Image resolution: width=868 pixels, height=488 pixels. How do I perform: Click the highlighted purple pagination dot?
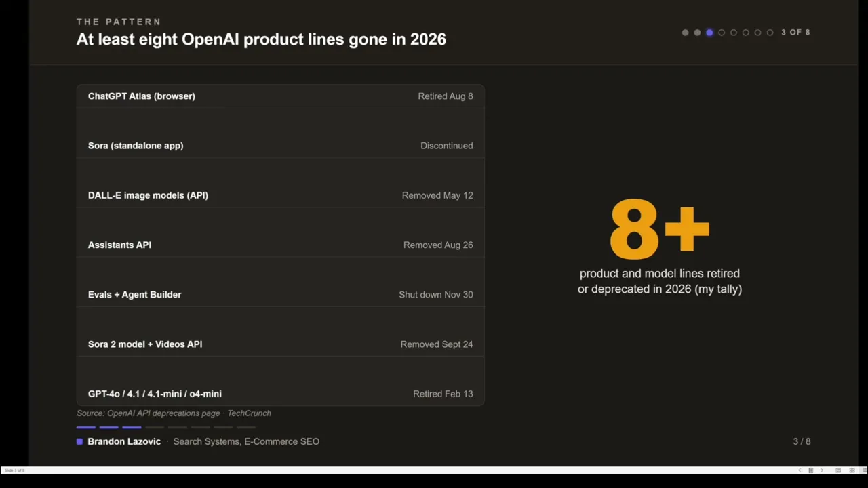(709, 33)
